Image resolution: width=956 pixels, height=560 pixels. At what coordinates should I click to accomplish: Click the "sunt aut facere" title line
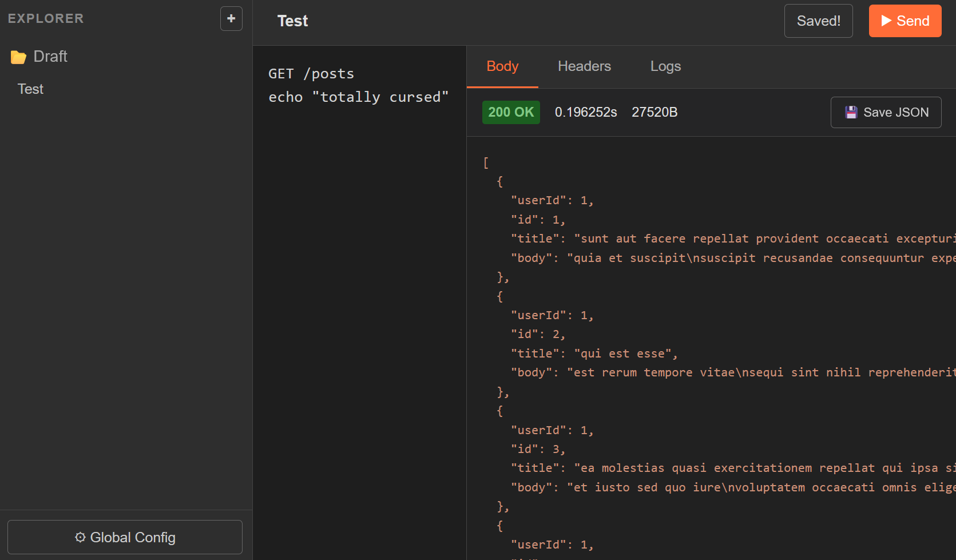(733, 239)
